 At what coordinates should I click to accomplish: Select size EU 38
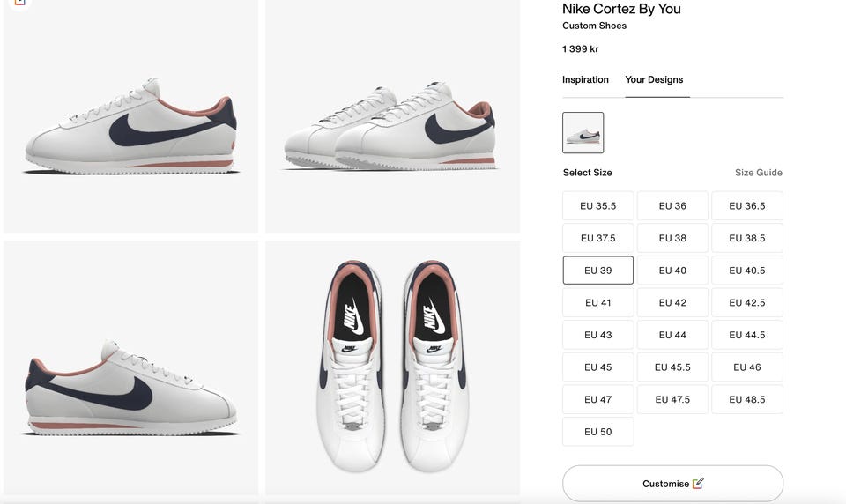[672, 238]
